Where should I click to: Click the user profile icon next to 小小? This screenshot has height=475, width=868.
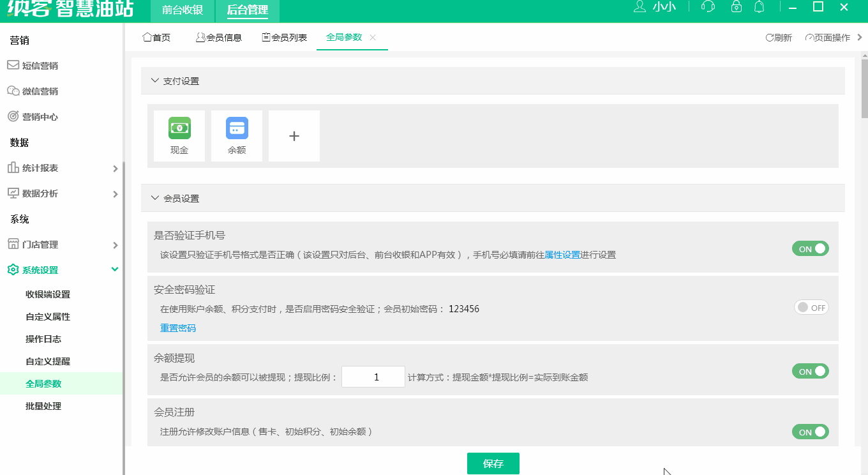click(639, 7)
